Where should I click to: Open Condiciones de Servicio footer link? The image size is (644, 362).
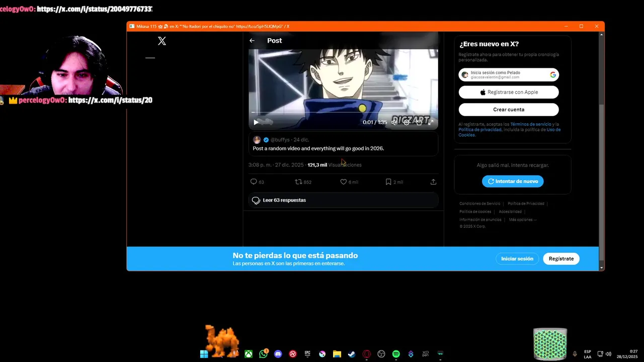pos(480,204)
